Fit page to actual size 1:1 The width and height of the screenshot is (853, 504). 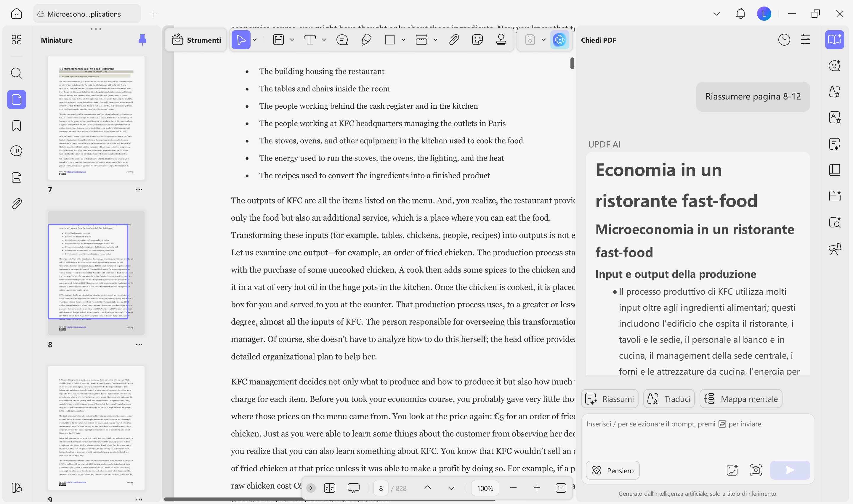click(x=560, y=488)
